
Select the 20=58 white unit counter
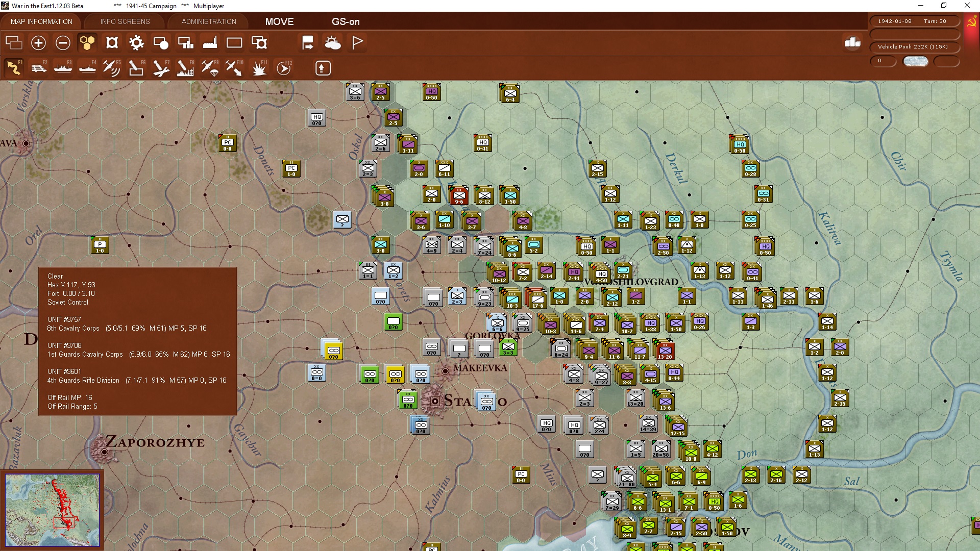(660, 449)
